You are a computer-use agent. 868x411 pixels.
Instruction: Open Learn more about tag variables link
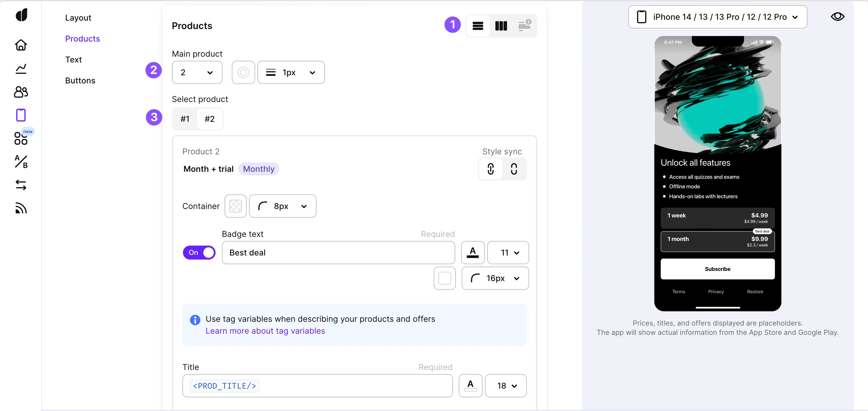(x=265, y=331)
